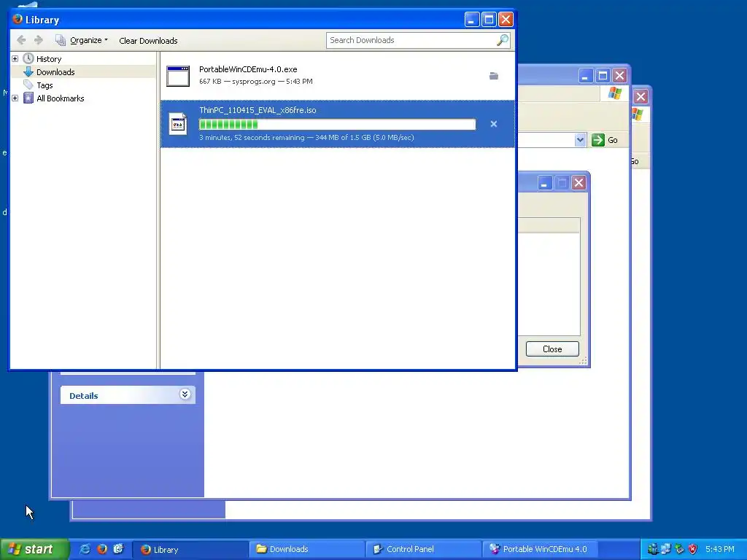Select ThinPC_110415_EVAL_x86fre.iso file name
Viewport: 747px width, 560px height.
coord(258,110)
